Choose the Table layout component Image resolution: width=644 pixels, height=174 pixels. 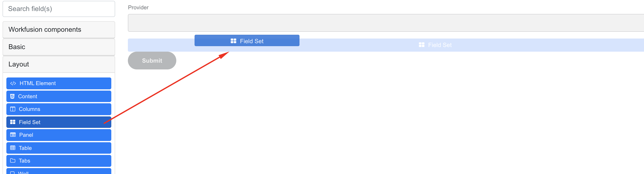(59, 148)
